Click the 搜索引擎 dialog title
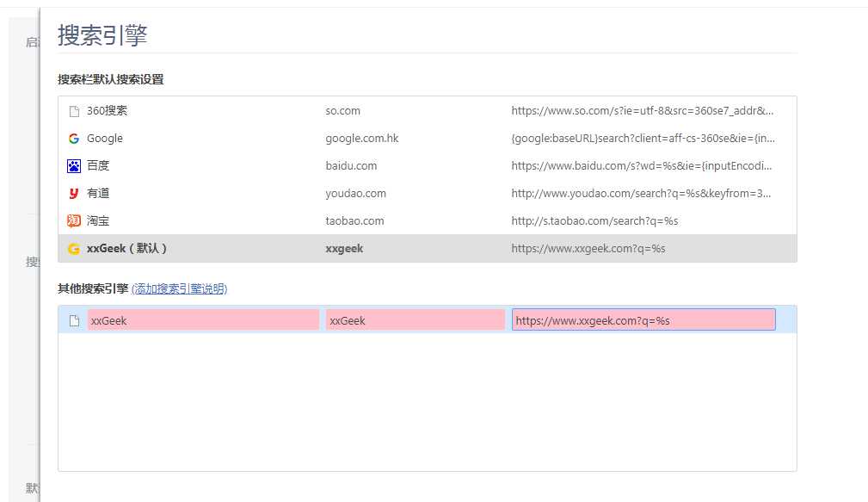The width and height of the screenshot is (868, 502). 102,35
